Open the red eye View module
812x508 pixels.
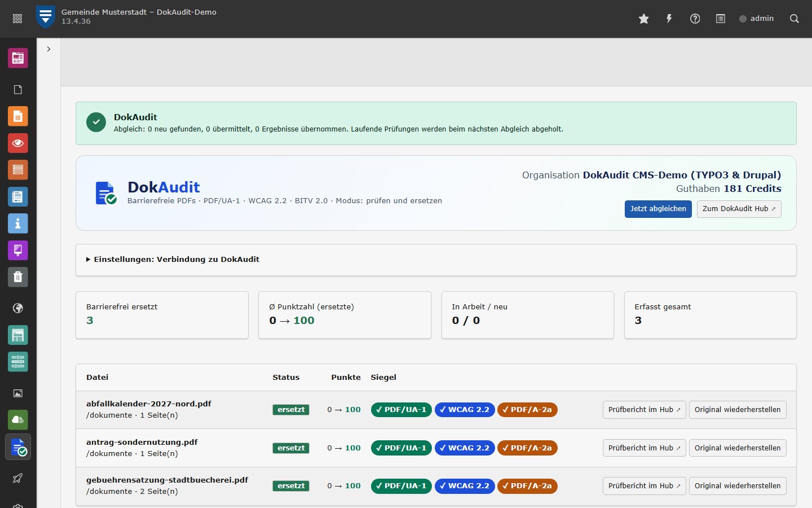(18, 143)
